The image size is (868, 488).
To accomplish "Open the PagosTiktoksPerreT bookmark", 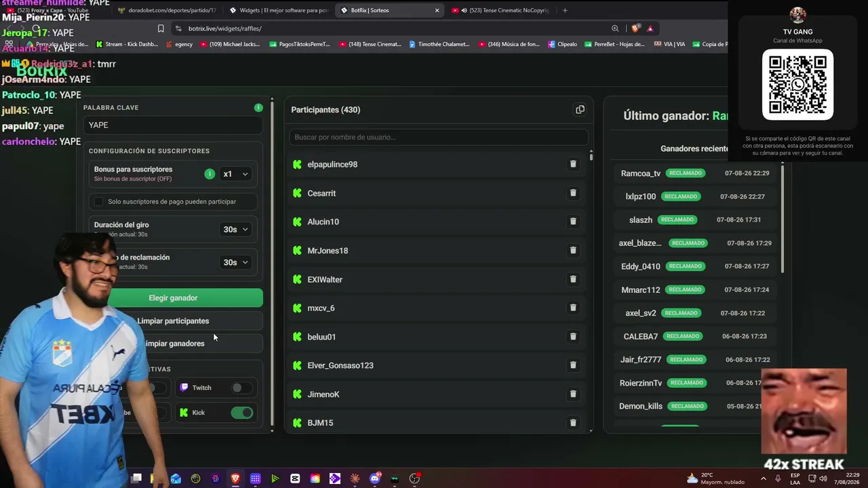I will tap(300, 44).
